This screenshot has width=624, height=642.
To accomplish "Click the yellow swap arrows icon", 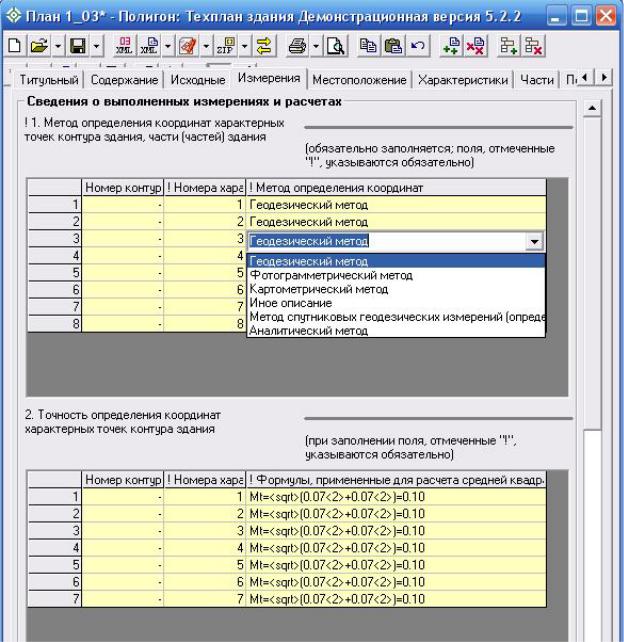I will pyautogui.click(x=264, y=45).
